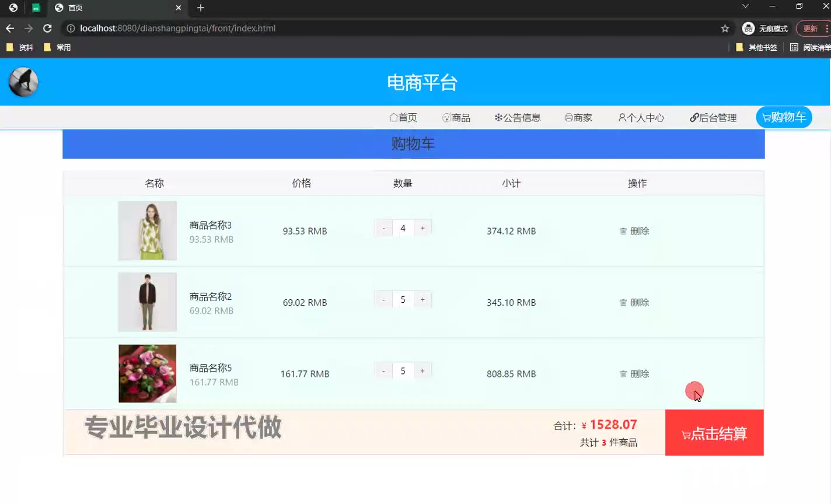Click the quantity field for 商品名称3
The width and height of the screenshot is (831, 504).
[x=403, y=228]
